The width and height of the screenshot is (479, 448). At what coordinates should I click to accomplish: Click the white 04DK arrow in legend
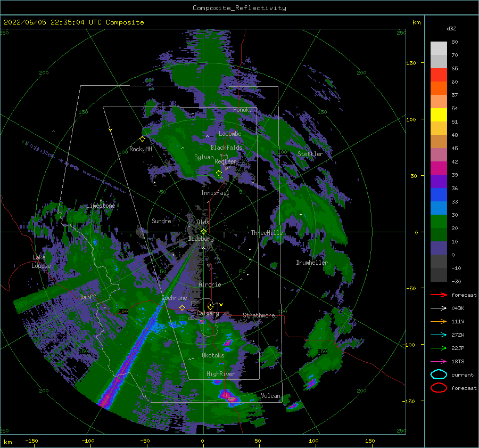(x=439, y=308)
